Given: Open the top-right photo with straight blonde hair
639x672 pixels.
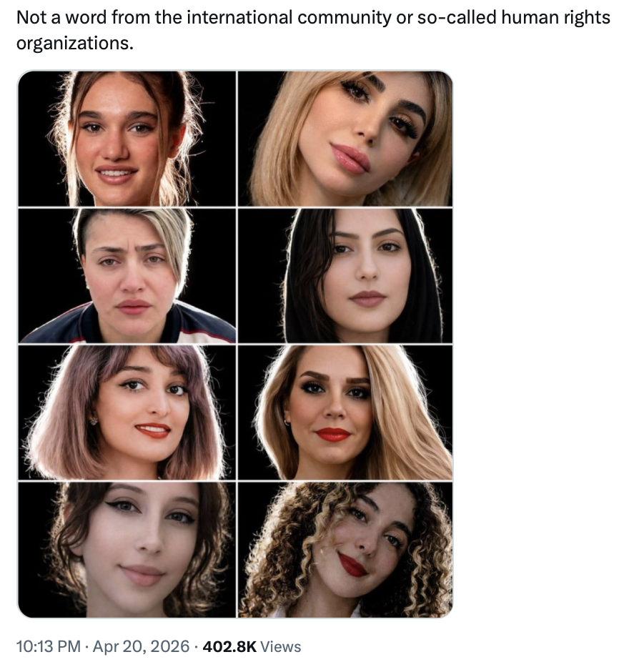Looking at the screenshot, I should click(x=345, y=139).
